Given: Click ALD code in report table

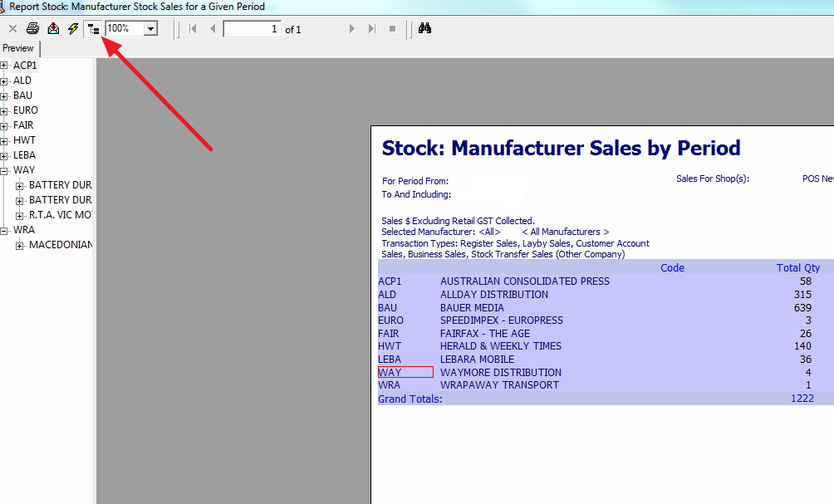Looking at the screenshot, I should click(387, 295).
